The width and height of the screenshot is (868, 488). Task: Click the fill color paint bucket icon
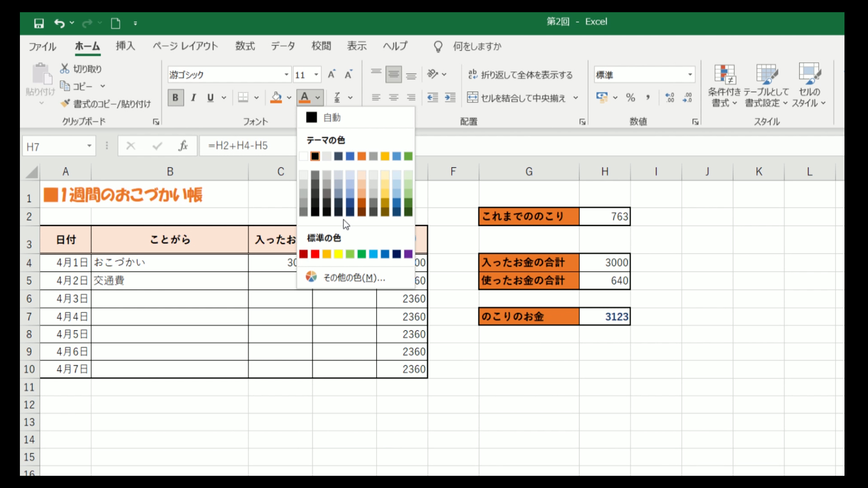(276, 97)
